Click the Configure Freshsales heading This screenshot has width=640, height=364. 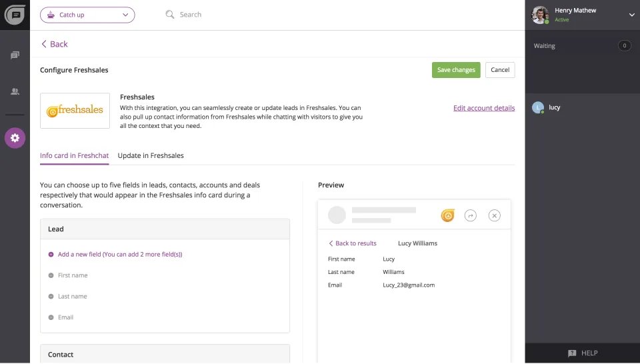(x=74, y=70)
